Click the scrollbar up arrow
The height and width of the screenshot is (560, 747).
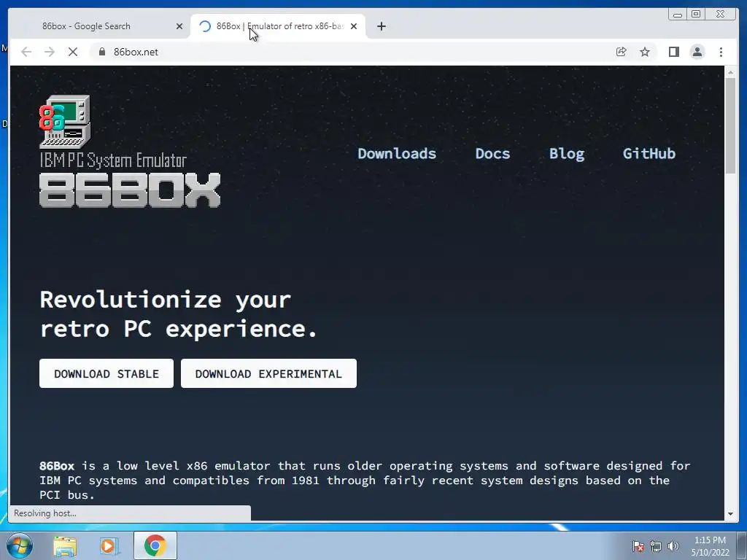(730, 72)
